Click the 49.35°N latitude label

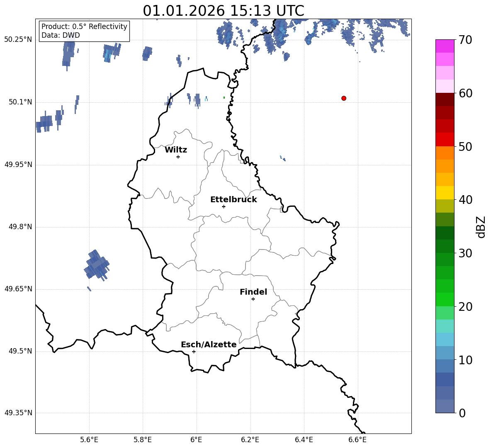(18, 413)
